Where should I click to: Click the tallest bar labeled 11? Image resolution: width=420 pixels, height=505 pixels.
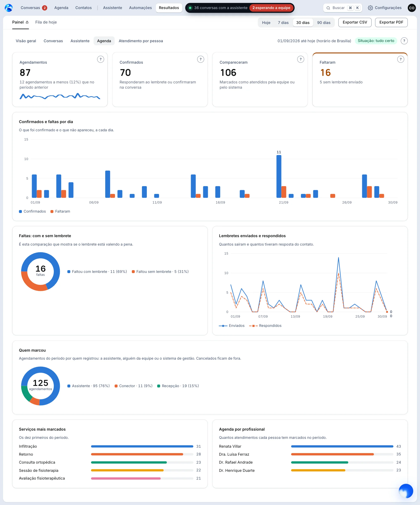point(279,176)
